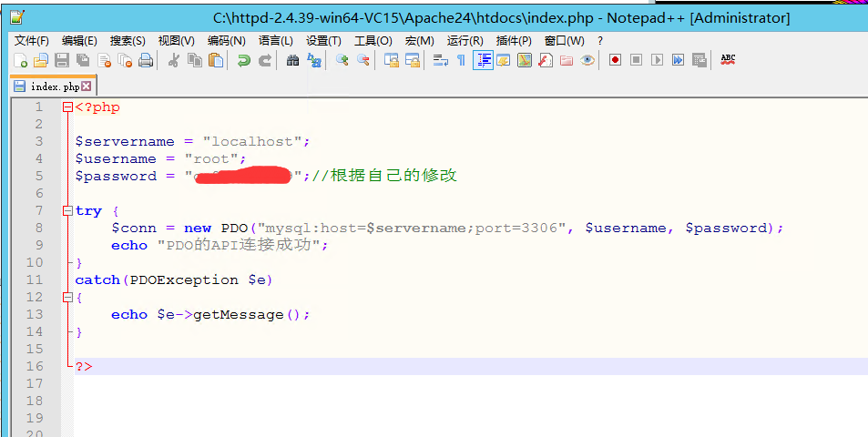Click the Save file floppy icon

[62, 60]
